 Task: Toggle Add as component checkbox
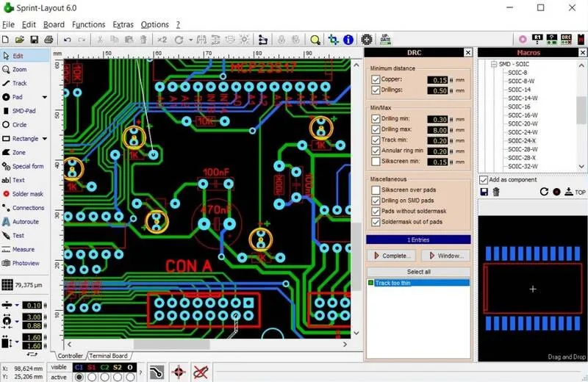coord(484,180)
